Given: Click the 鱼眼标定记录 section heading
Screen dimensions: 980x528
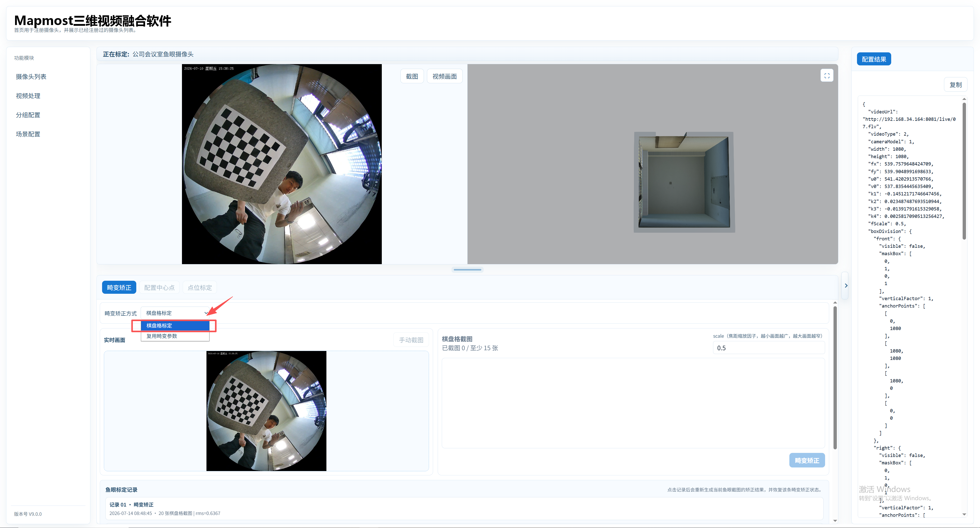Looking at the screenshot, I should coord(121,489).
